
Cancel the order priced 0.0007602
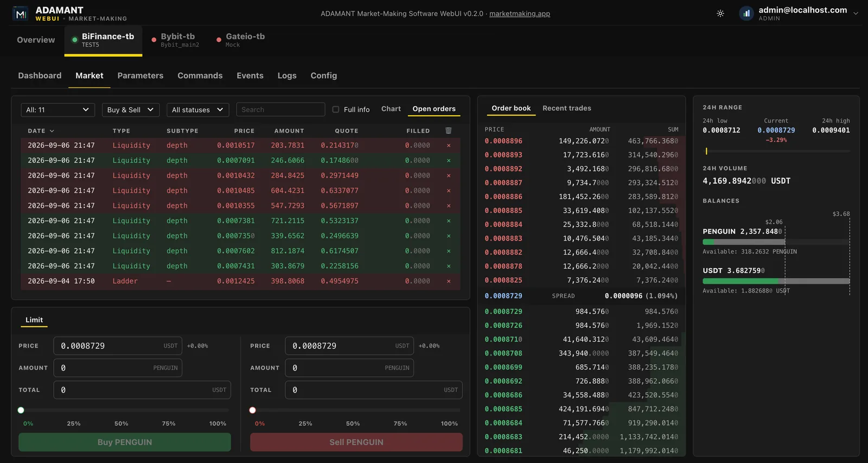449,251
